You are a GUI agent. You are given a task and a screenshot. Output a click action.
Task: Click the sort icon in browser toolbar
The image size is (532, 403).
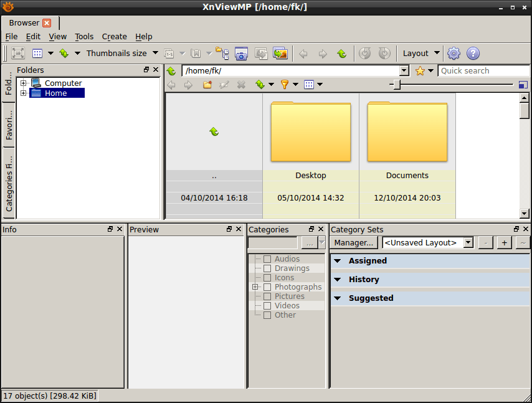pos(260,85)
